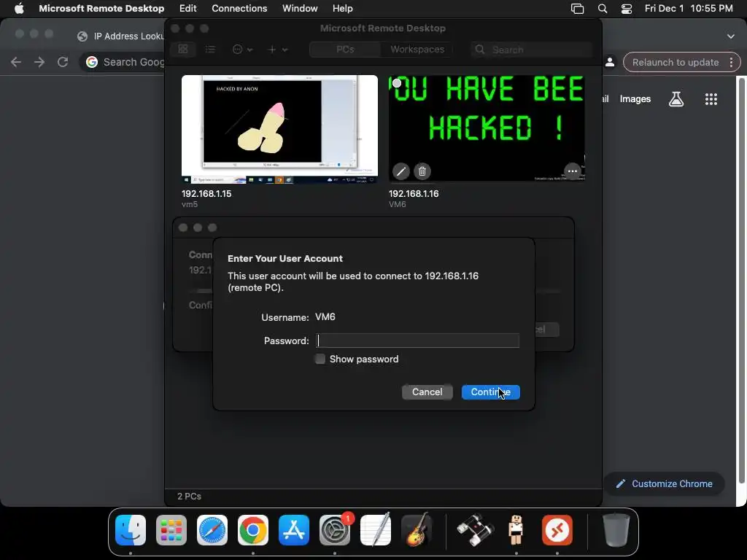Open the Edit menu
747x560 pixels.
[x=187, y=8]
